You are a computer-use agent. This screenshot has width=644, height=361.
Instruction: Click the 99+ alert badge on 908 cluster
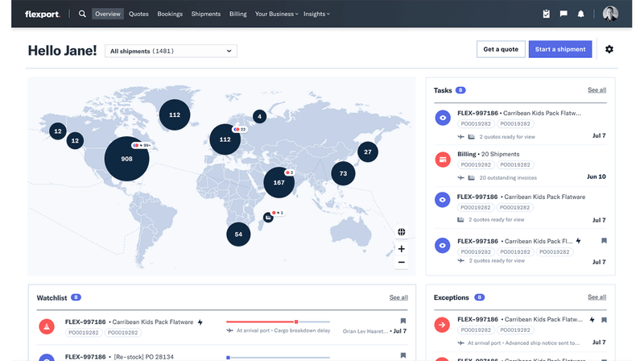(142, 145)
